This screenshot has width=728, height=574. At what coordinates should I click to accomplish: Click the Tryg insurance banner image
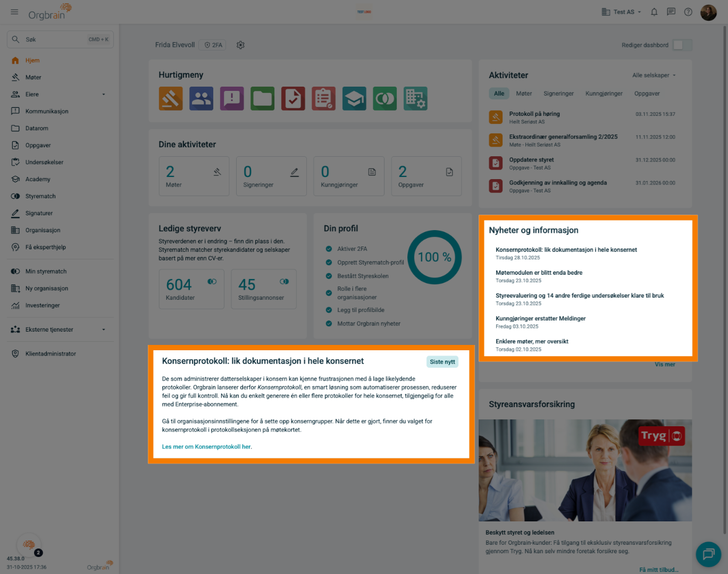coord(585,470)
